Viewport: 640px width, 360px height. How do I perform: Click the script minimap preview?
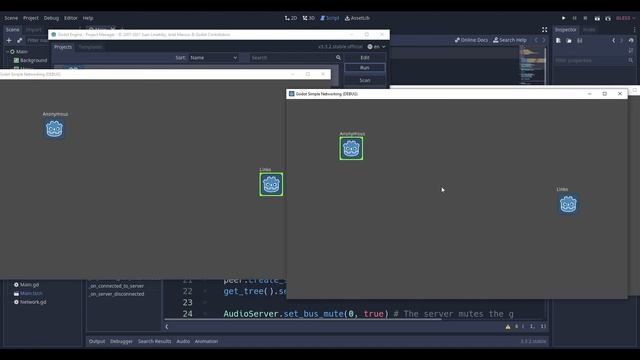532,65
